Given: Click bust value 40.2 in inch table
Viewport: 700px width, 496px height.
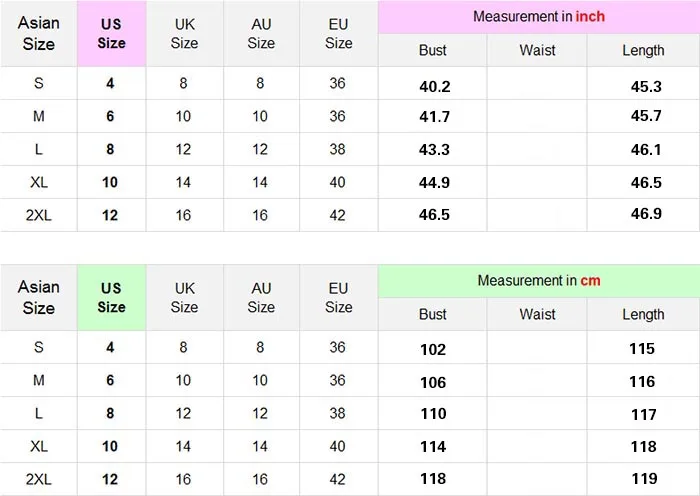Looking at the screenshot, I should click(434, 87).
